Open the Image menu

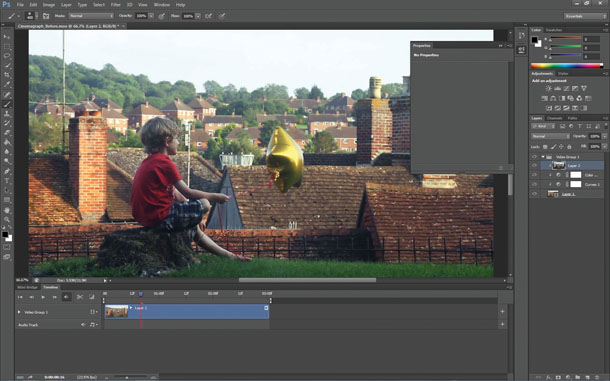(x=49, y=5)
